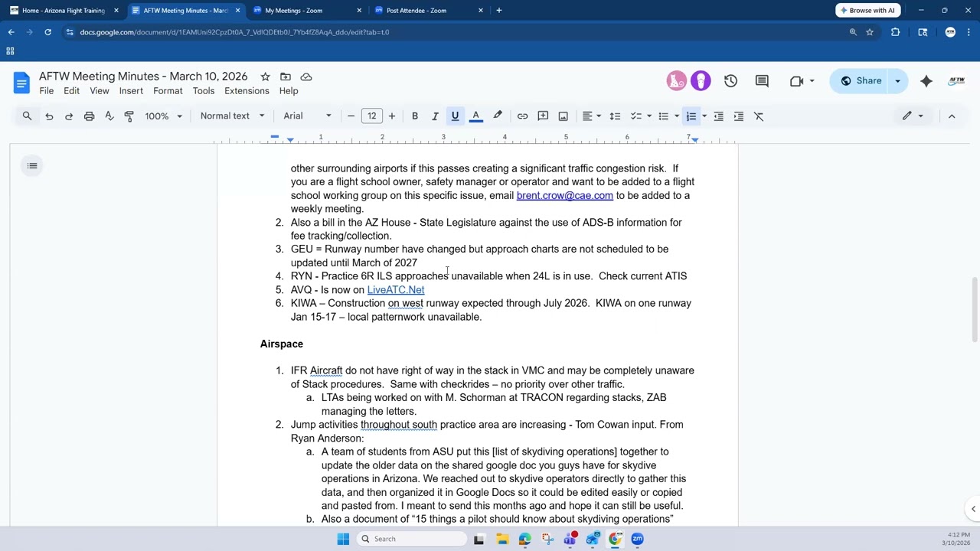The width and height of the screenshot is (980, 551).
Task: Switch to Home - Arizona Flight Training tab
Action: pos(64,11)
